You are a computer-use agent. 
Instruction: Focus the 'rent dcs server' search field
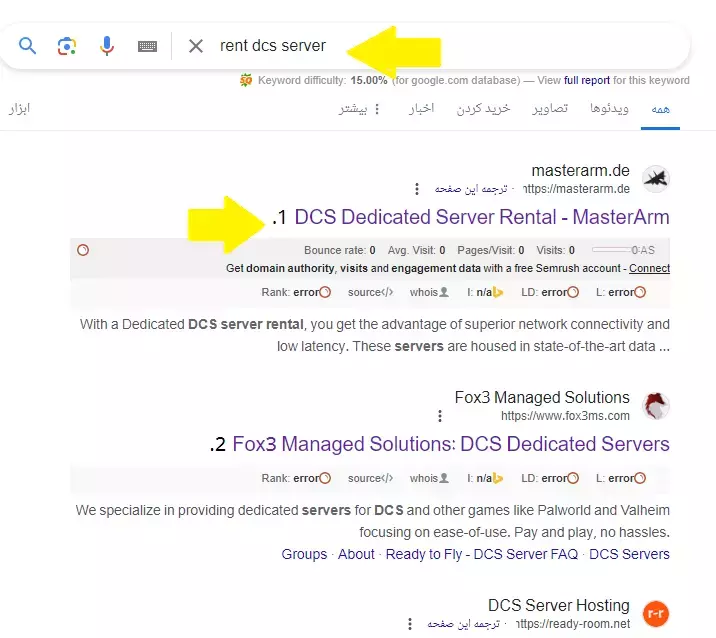[x=273, y=46]
